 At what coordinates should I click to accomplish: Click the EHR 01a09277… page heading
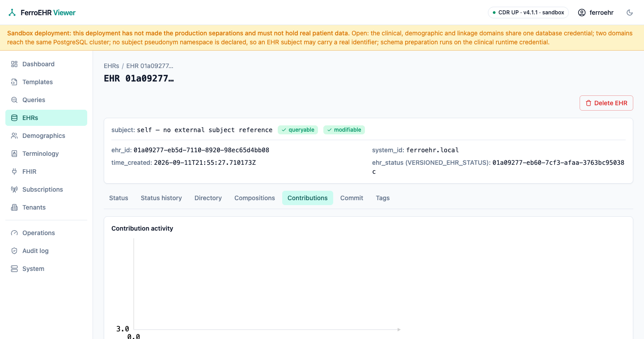click(x=139, y=78)
